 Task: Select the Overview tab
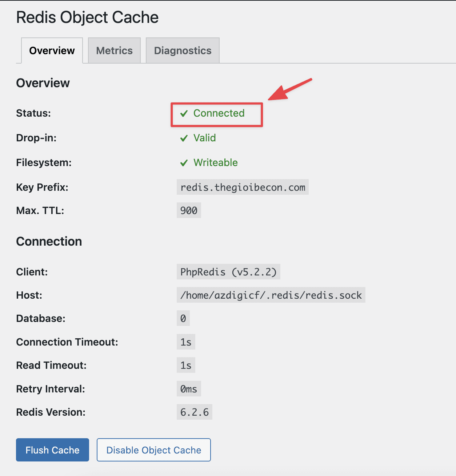pos(52,51)
